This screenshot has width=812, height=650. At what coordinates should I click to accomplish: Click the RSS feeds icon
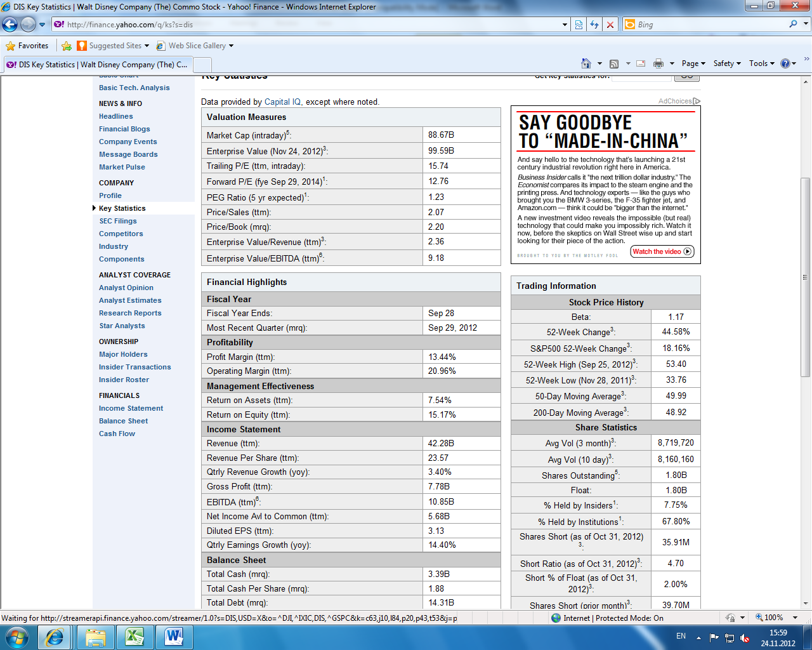(x=613, y=63)
